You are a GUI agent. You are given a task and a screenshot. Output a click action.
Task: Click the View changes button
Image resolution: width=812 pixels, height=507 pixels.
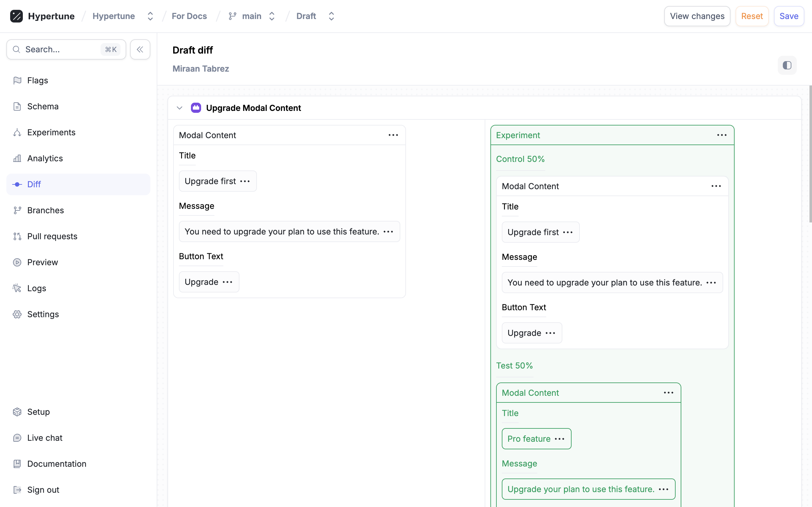[697, 16]
